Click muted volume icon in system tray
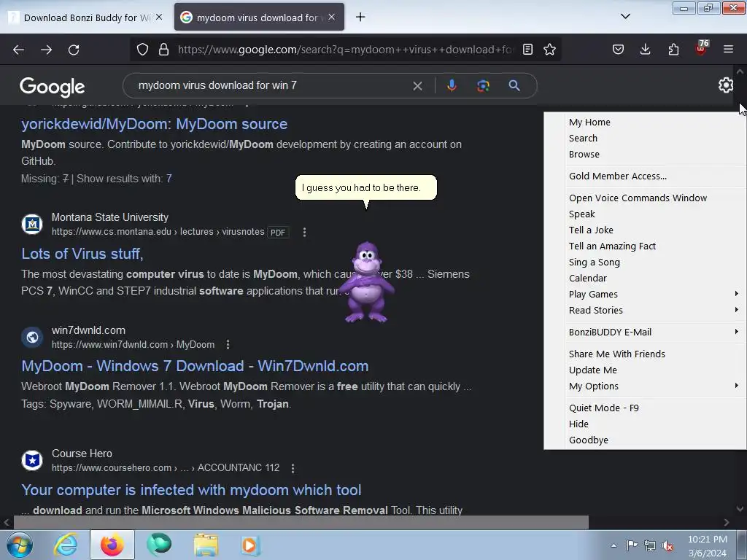The width and height of the screenshot is (747, 560). [667, 545]
